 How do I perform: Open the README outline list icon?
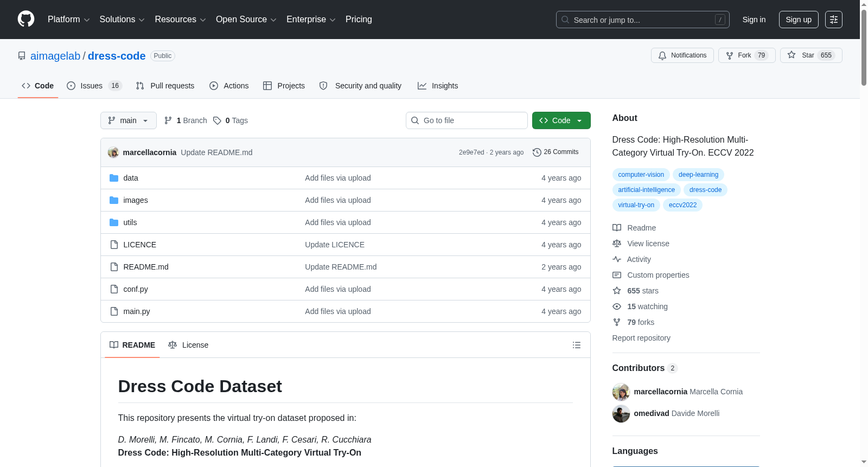(577, 345)
